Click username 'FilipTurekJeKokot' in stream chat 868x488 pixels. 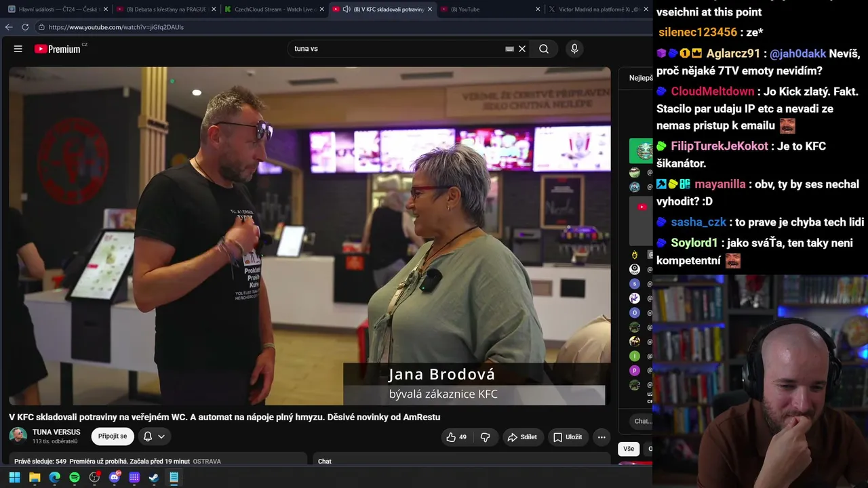tap(719, 146)
